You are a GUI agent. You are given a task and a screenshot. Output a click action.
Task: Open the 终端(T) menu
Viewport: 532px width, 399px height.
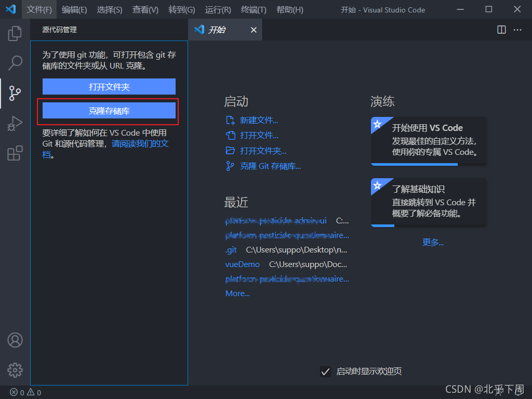(x=254, y=9)
